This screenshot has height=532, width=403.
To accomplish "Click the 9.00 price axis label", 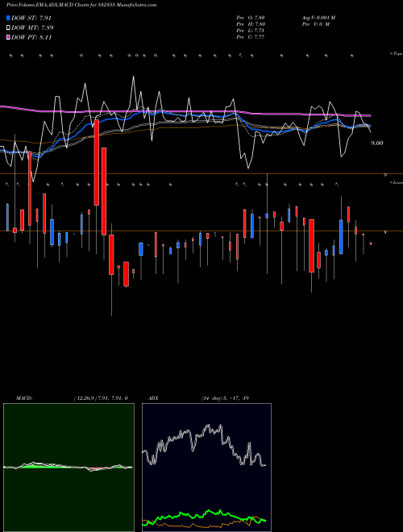I will (377, 143).
